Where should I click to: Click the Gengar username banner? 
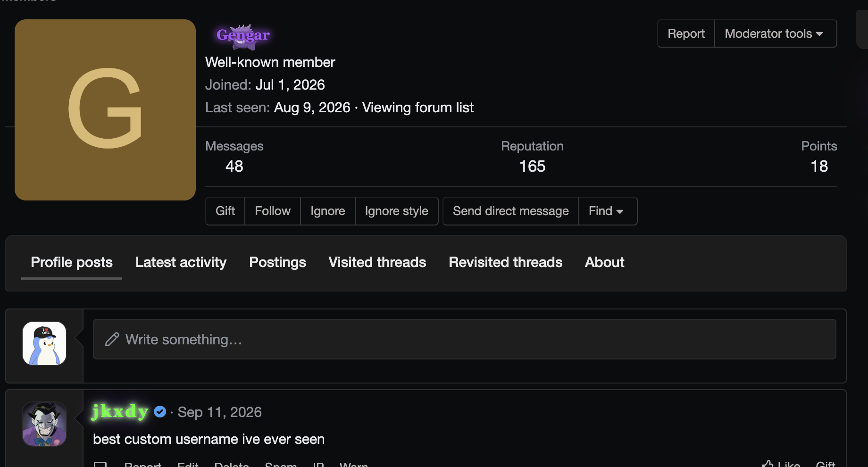[243, 36]
